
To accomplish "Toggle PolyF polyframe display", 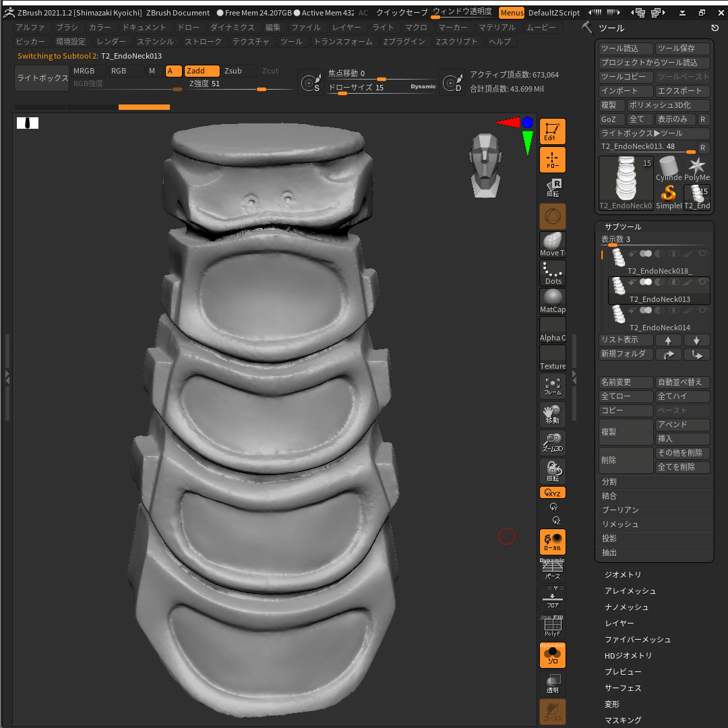I will pyautogui.click(x=552, y=627).
